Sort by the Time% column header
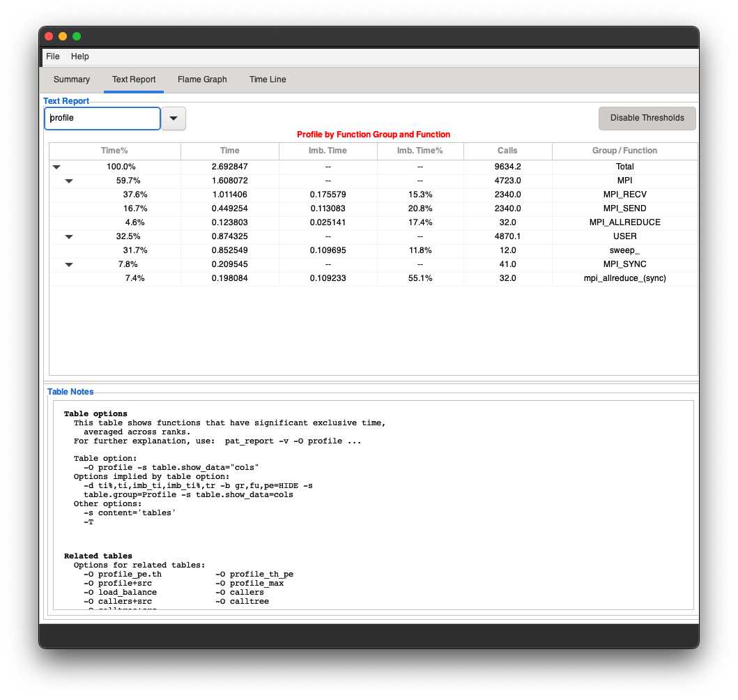The height and width of the screenshot is (700, 738). click(x=114, y=151)
